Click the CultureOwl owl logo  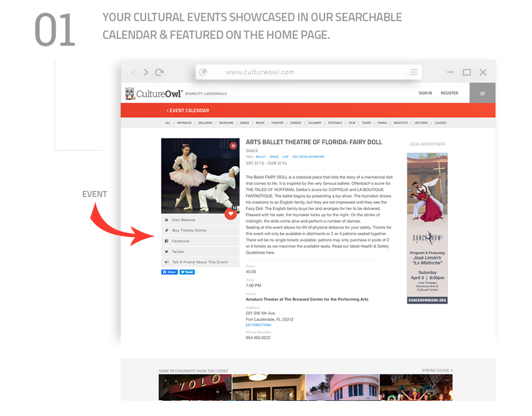click(x=130, y=94)
